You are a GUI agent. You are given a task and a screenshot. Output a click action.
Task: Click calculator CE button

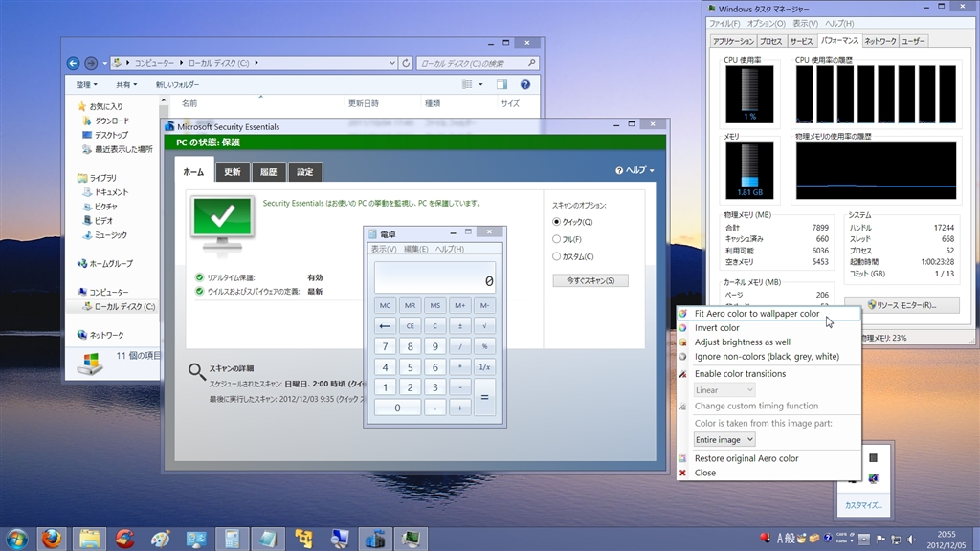[x=410, y=325]
